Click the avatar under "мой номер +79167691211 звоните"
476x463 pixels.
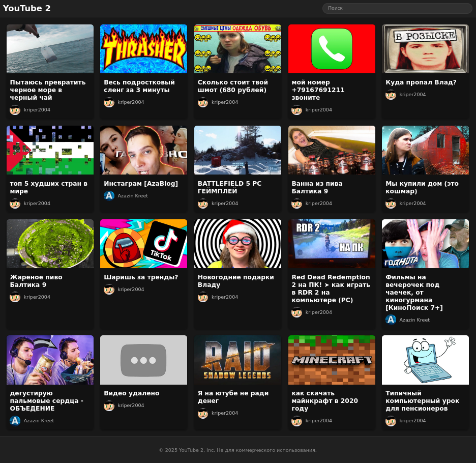pyautogui.click(x=297, y=110)
